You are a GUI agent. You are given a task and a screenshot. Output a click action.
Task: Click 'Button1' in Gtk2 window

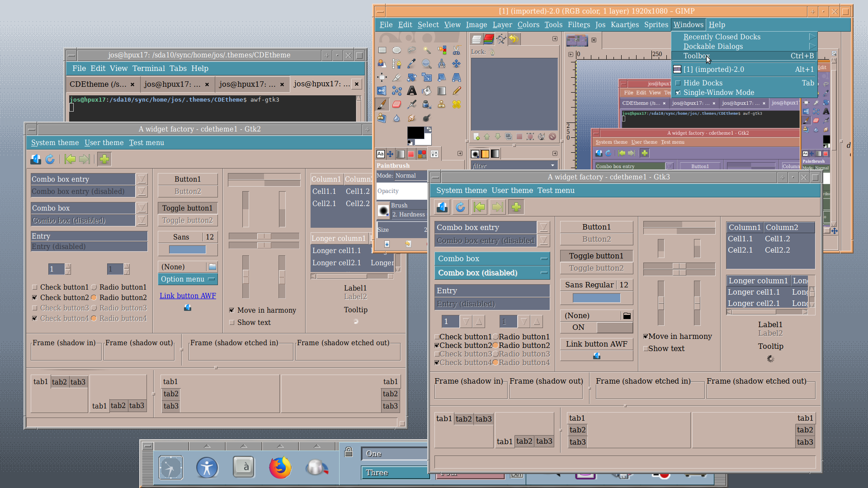point(188,179)
